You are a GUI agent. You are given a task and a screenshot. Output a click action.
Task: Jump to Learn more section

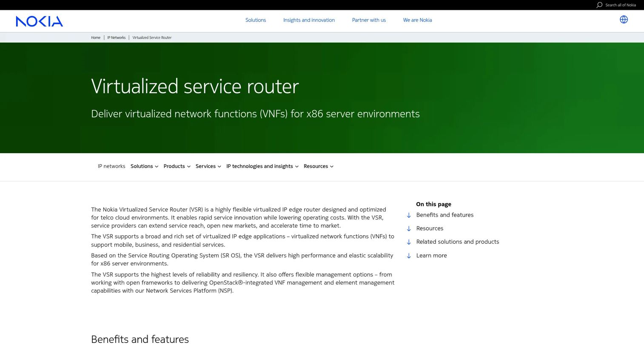[x=431, y=255]
